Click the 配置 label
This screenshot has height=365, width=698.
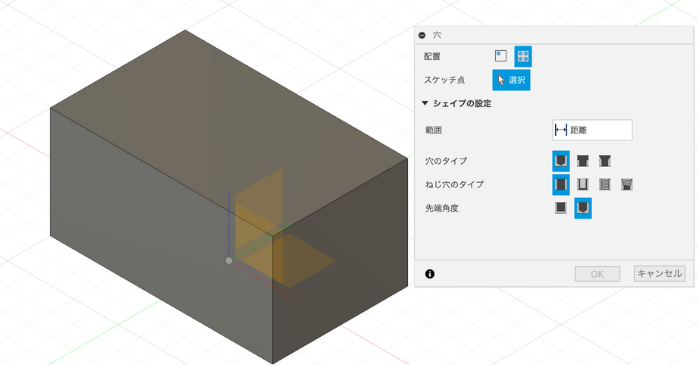click(x=432, y=57)
